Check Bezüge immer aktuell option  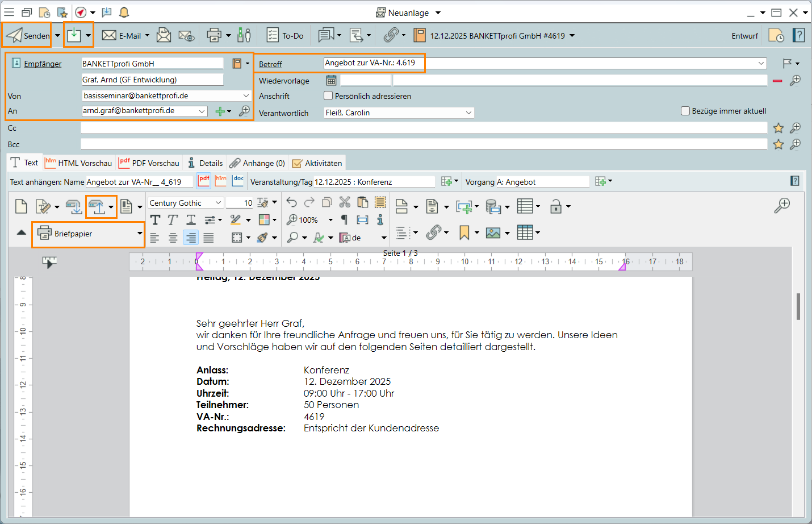click(x=685, y=111)
